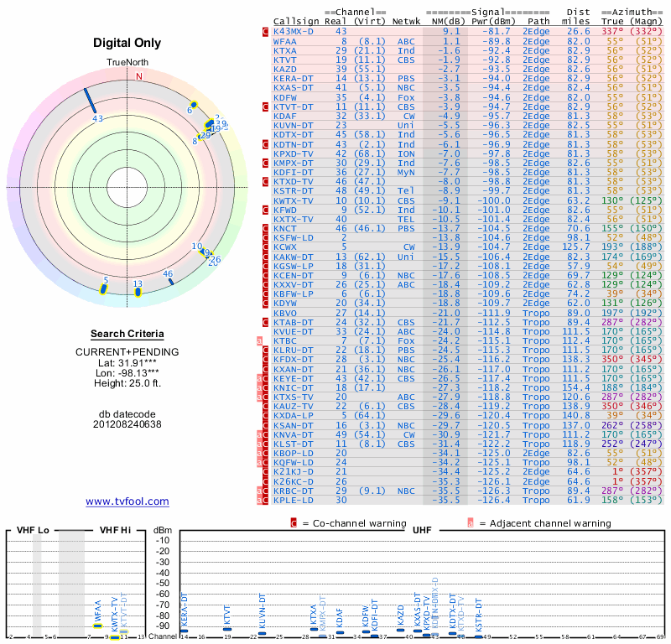The width and height of the screenshot is (671, 644).
Task: Select the KPXD-TV callsign in the table
Action: [x=293, y=153]
